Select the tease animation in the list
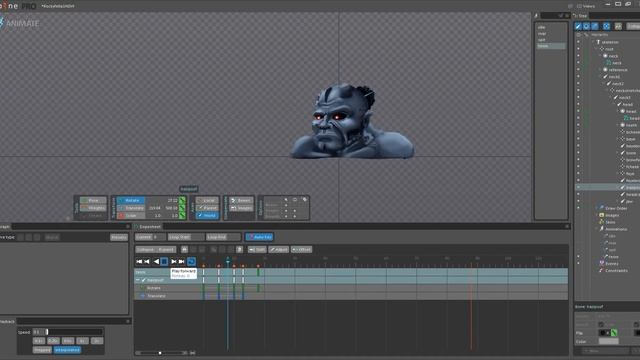Image resolution: width=640 pixels, height=360 pixels. click(551, 46)
